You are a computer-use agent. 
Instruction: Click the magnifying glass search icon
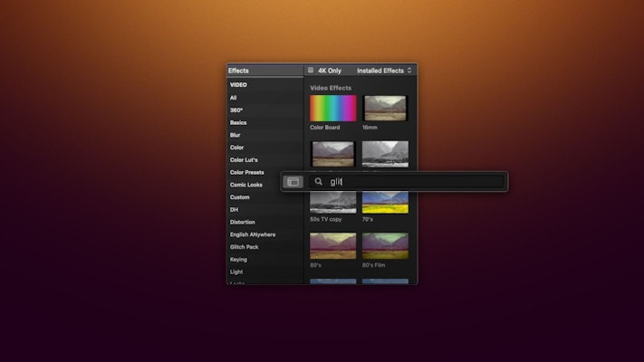click(318, 182)
